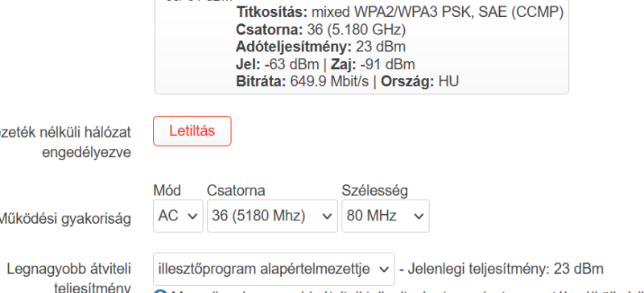Expand the illesztőprogram alapértelmezettje transmit power dropdown

click(x=274, y=269)
